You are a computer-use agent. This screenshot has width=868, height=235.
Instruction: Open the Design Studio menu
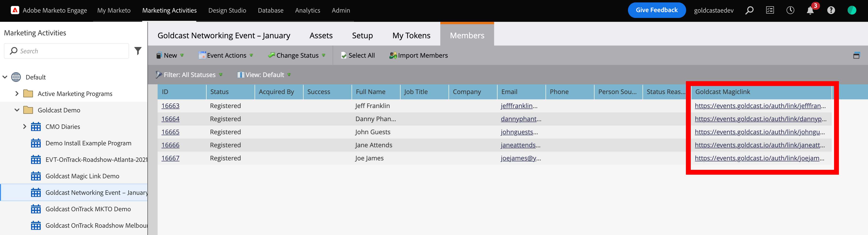click(227, 10)
